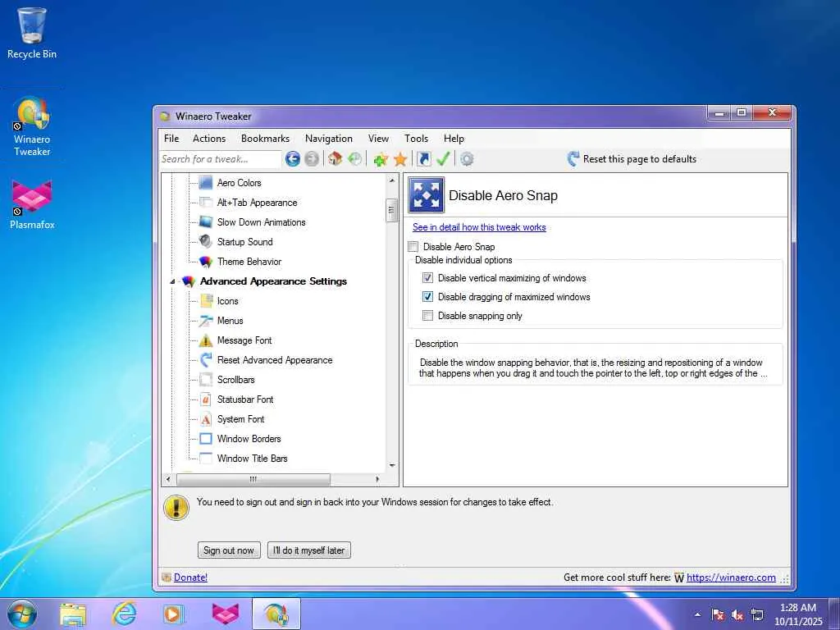Click the horizontal scroll left arrow

pyautogui.click(x=168, y=479)
